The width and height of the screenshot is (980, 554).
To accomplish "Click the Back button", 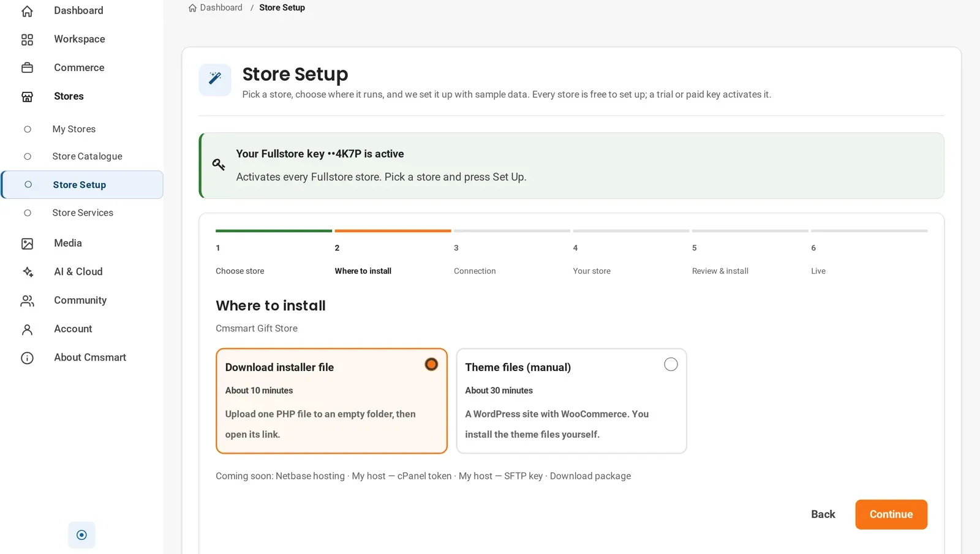I will pyautogui.click(x=823, y=515).
